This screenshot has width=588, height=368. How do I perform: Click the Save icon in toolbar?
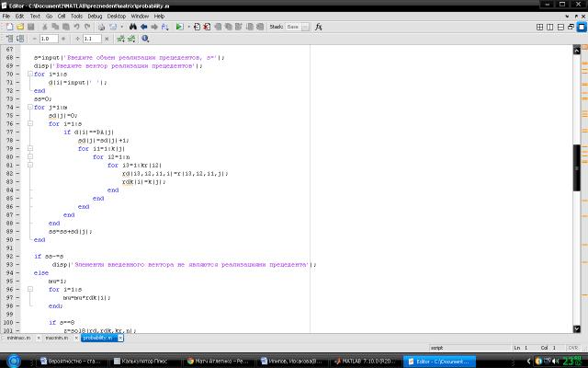coord(33,28)
